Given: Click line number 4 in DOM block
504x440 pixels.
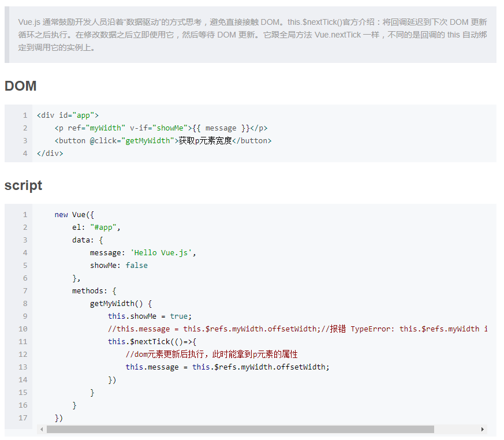Looking at the screenshot, I should pos(25,154).
